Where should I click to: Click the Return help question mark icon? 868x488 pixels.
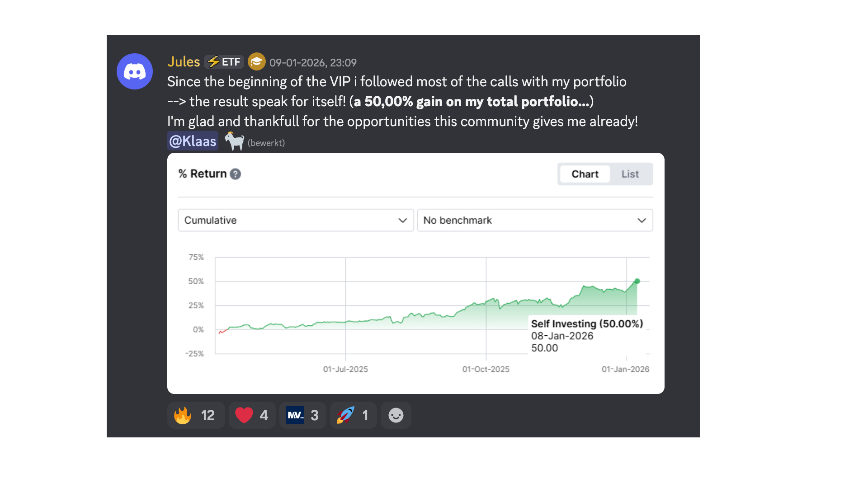pyautogui.click(x=235, y=174)
